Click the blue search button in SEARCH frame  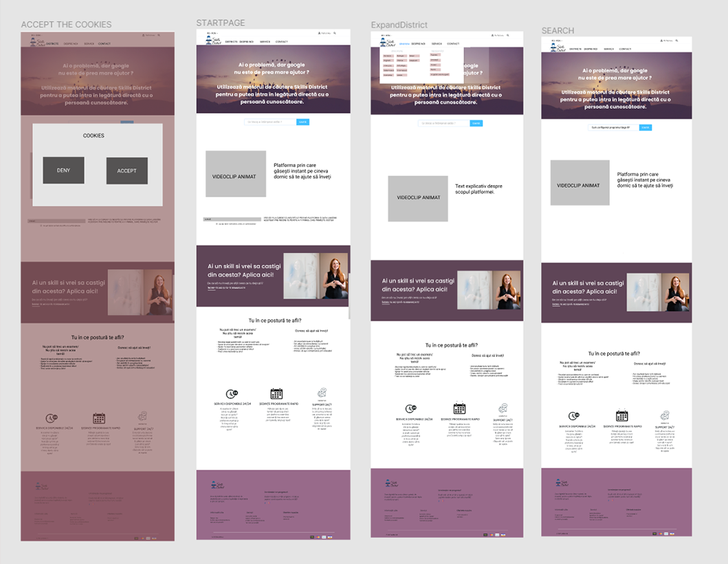(x=645, y=127)
